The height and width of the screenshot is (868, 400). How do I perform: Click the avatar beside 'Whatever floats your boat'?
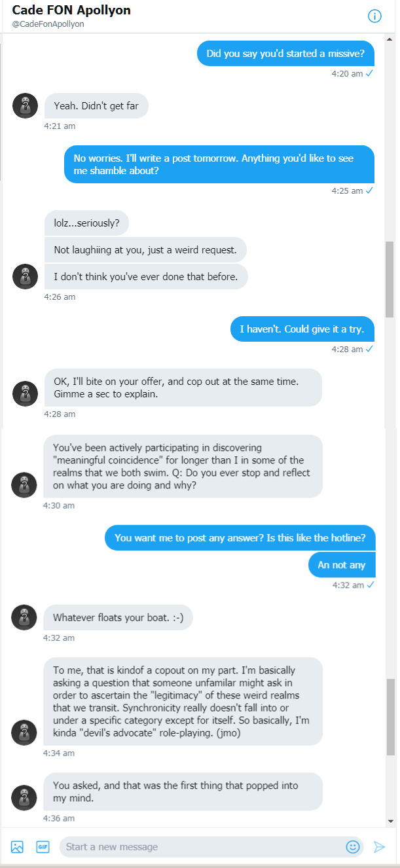click(x=24, y=617)
